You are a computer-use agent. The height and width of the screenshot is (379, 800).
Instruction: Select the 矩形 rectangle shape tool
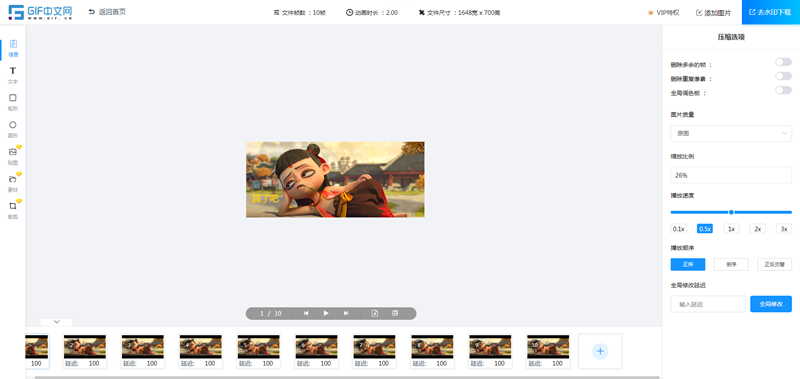click(13, 102)
